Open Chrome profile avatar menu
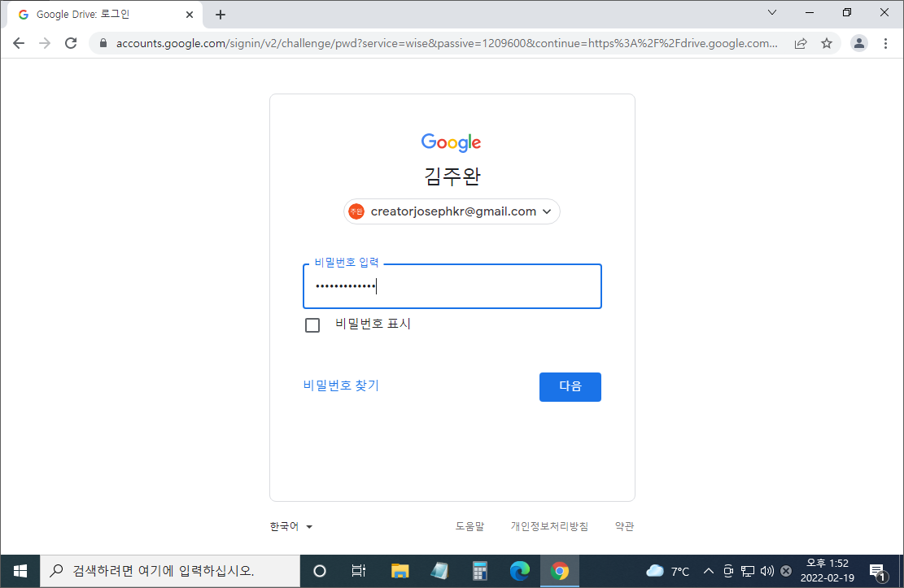Screen dimensions: 904x588 click(x=859, y=43)
